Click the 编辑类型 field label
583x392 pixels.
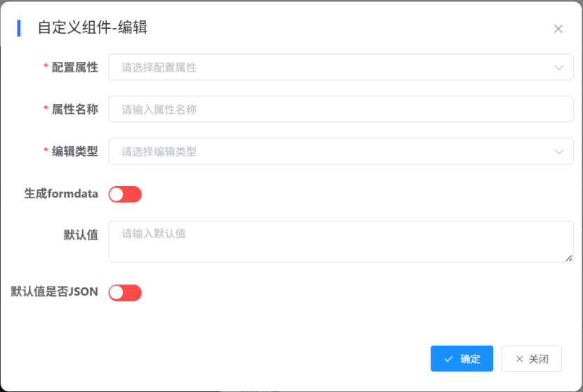click(x=74, y=151)
